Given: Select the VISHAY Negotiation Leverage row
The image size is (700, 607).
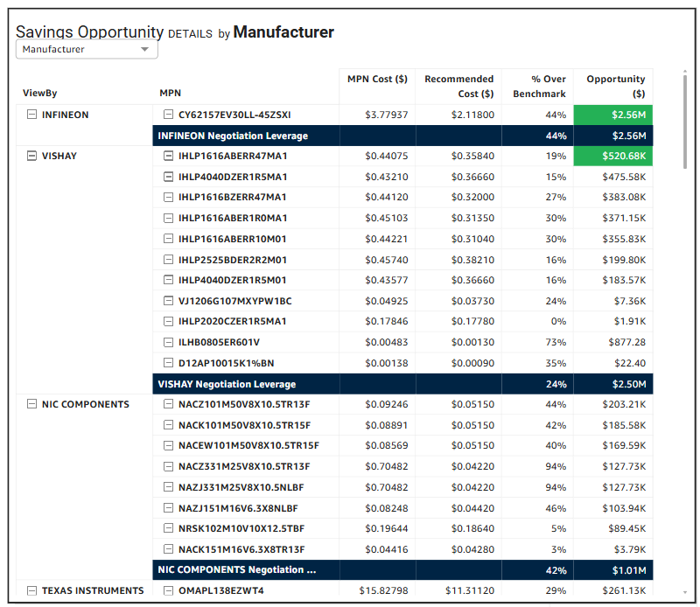Looking at the screenshot, I should pyautogui.click(x=402, y=384).
